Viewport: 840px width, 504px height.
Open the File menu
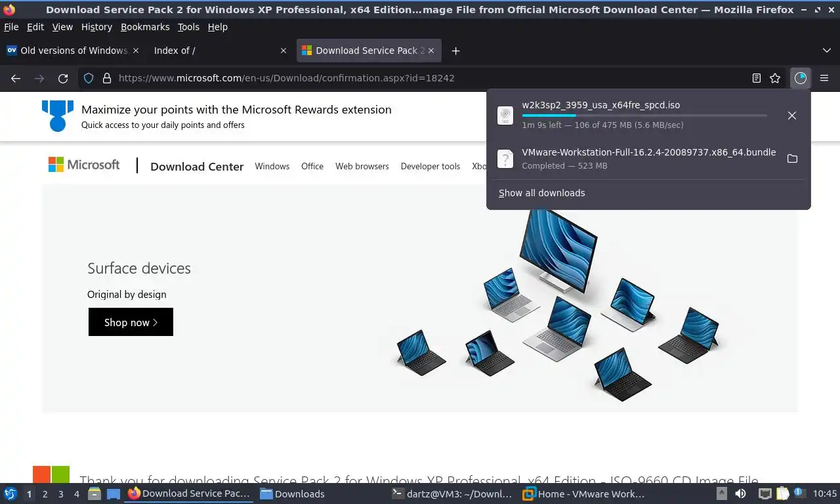point(11,27)
